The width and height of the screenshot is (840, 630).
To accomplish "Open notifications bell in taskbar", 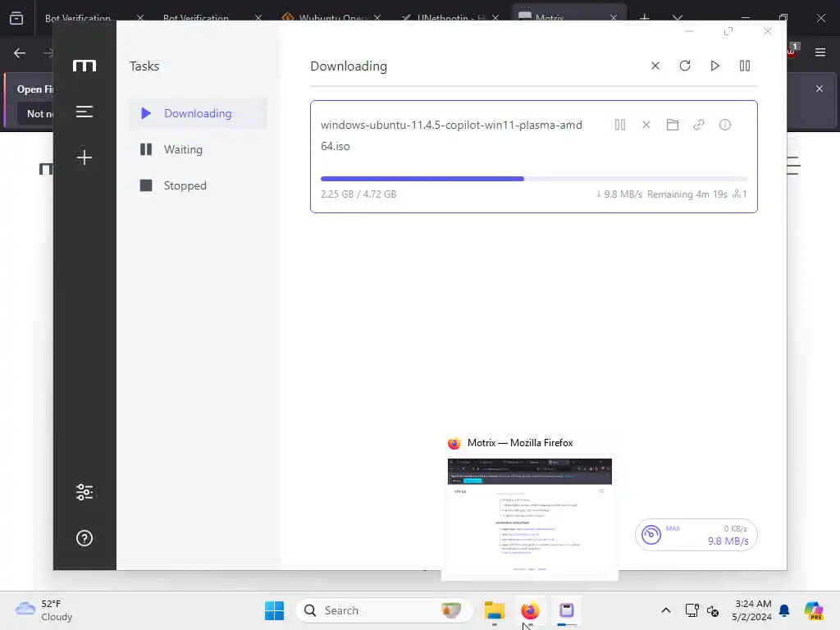I will [784, 610].
